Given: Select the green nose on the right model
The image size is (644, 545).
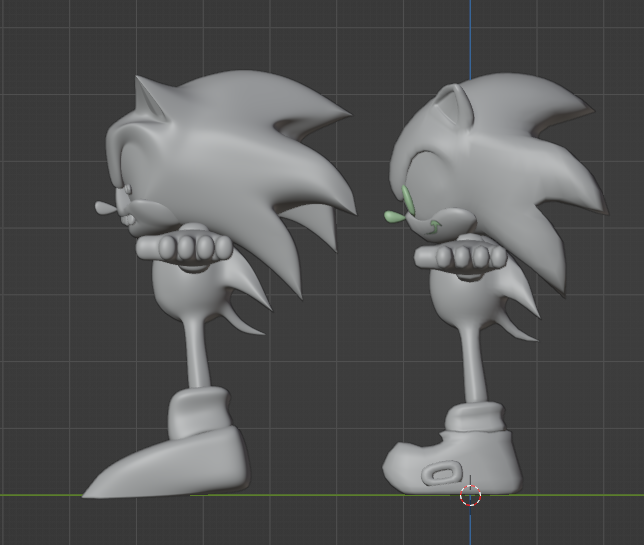Looking at the screenshot, I should tap(394, 216).
